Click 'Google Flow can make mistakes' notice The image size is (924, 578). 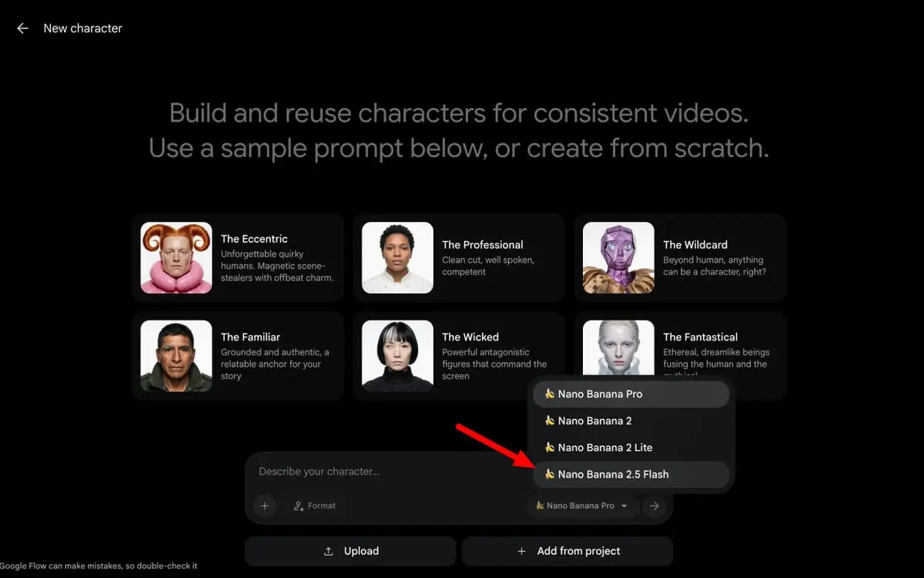[99, 566]
